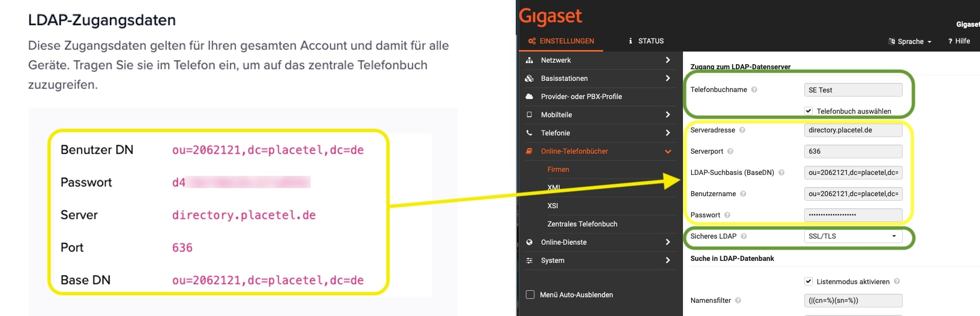Click help icon beside Passwort field
980x316 pixels.
pyautogui.click(x=727, y=215)
